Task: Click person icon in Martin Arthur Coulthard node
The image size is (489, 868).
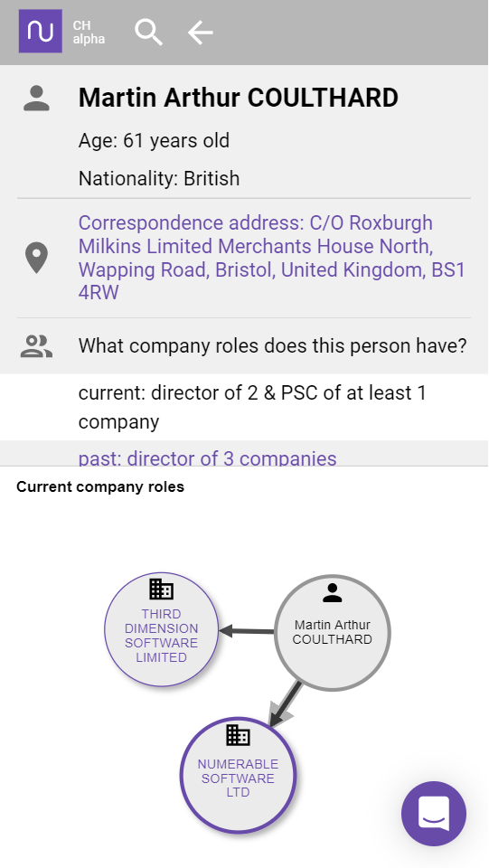Action: [x=333, y=593]
